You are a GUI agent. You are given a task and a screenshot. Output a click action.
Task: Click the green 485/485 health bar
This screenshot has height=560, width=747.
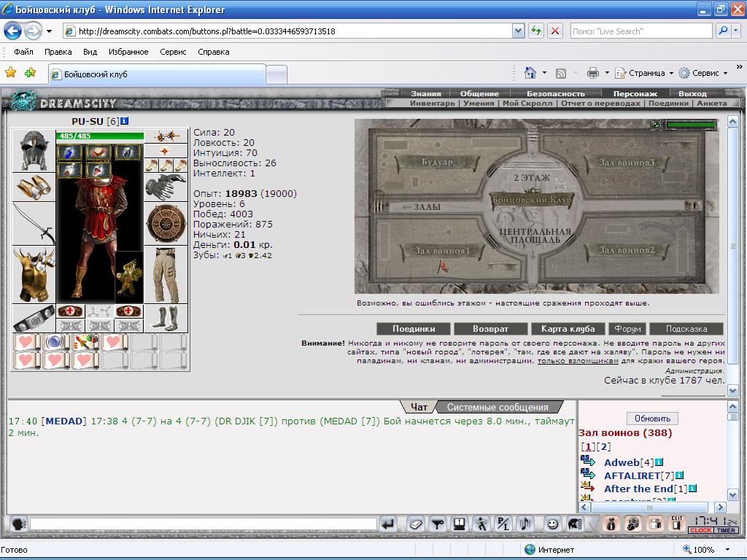(x=99, y=136)
